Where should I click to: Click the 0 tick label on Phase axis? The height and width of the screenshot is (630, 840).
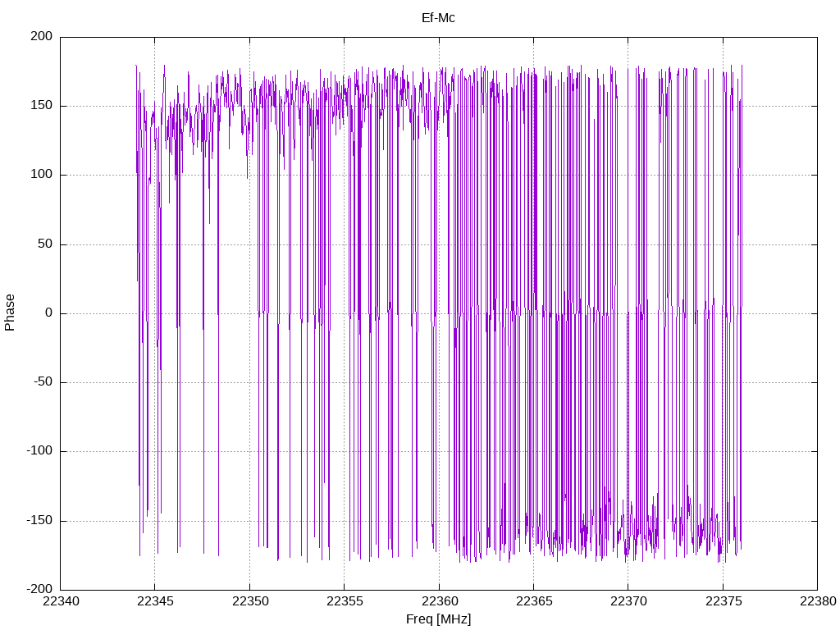click(49, 313)
